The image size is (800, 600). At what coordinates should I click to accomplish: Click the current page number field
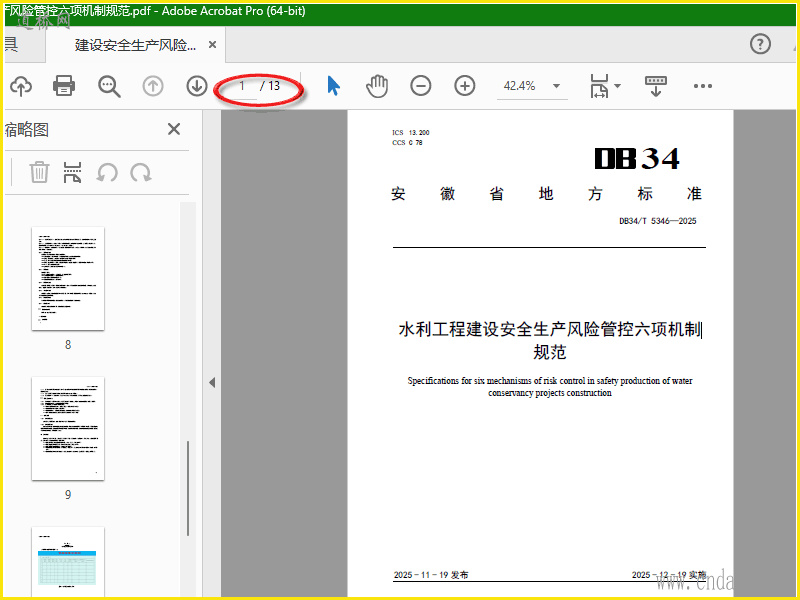(x=242, y=86)
